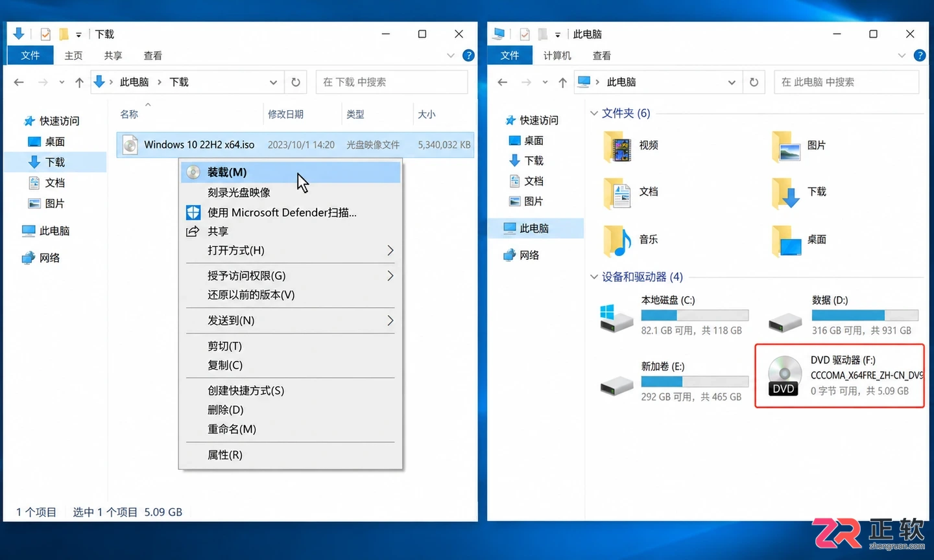
Task: Open the 文件 tab in 下载 window
Action: pyautogui.click(x=30, y=56)
